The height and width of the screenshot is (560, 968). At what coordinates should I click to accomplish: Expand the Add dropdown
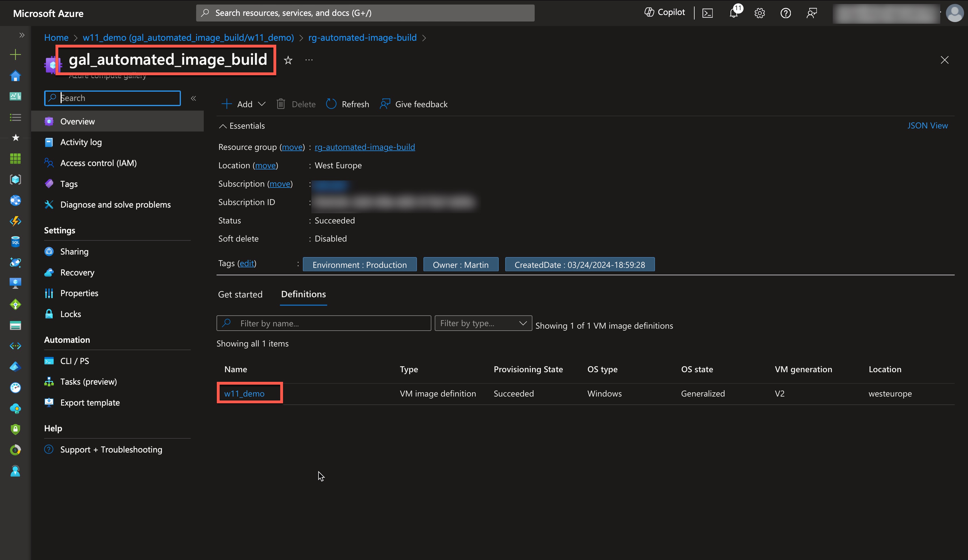[x=243, y=104]
